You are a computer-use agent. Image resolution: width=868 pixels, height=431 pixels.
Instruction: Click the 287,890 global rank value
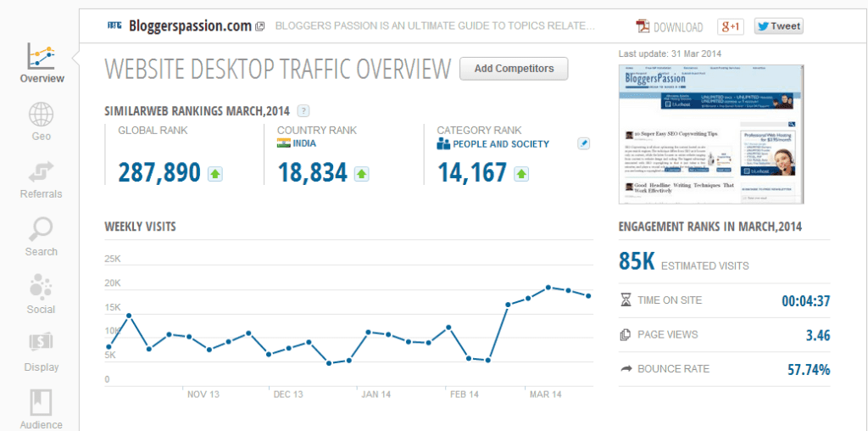coord(159,173)
